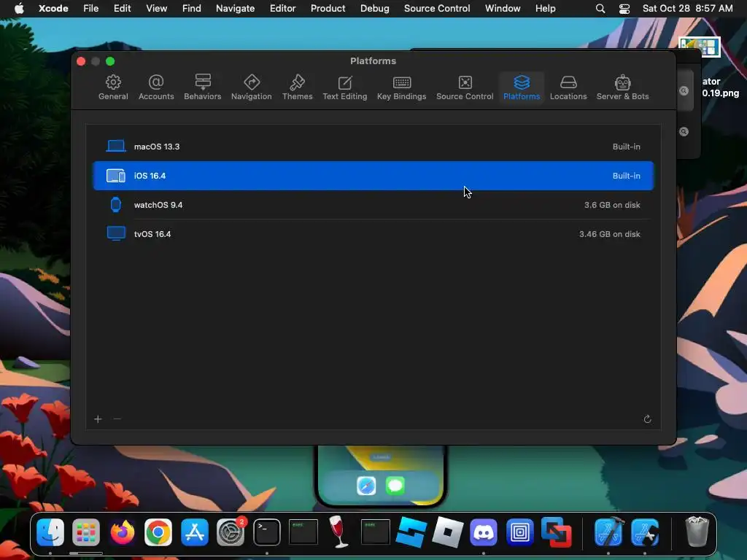
Task: Click the tvOS display platform icon
Action: click(116, 233)
